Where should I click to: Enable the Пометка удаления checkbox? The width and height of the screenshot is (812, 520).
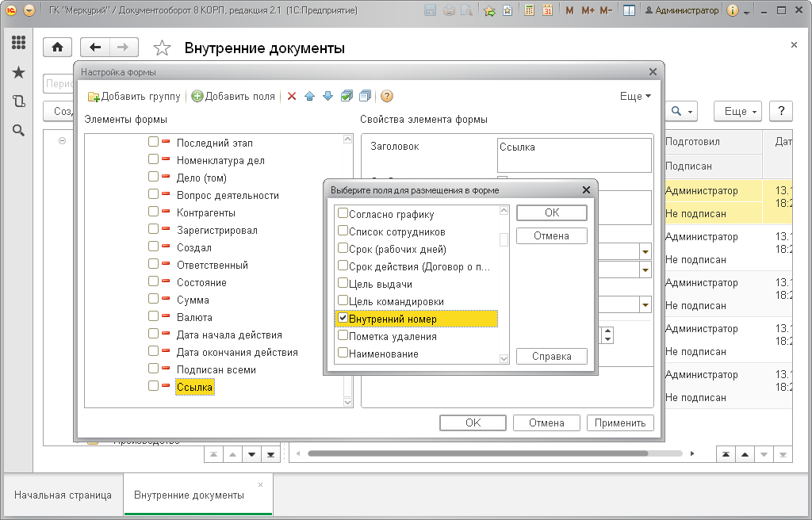tap(343, 335)
